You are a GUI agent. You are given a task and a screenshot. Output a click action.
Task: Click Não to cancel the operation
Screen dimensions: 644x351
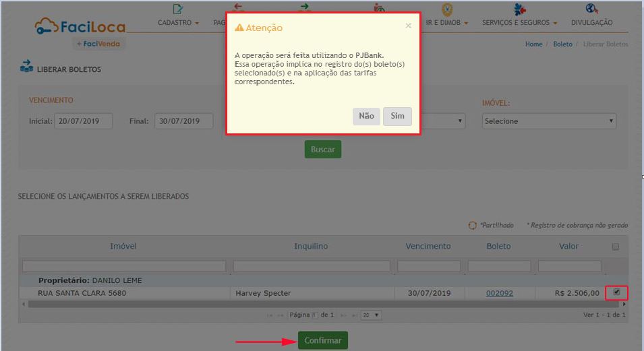click(x=366, y=117)
